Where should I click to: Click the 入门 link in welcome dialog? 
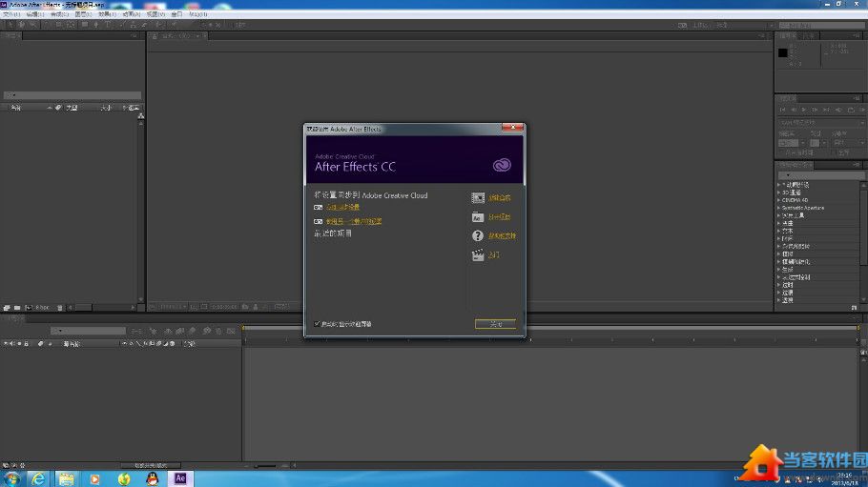(494, 255)
